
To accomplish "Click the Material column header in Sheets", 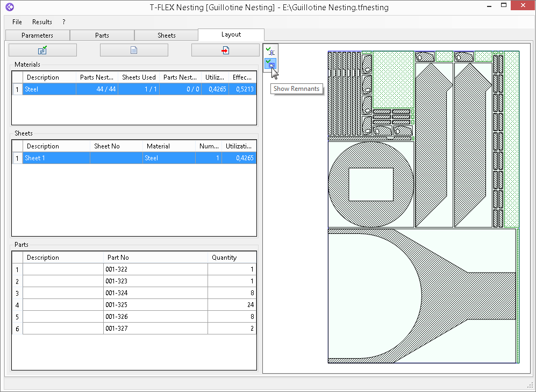I will pyautogui.click(x=169, y=146).
